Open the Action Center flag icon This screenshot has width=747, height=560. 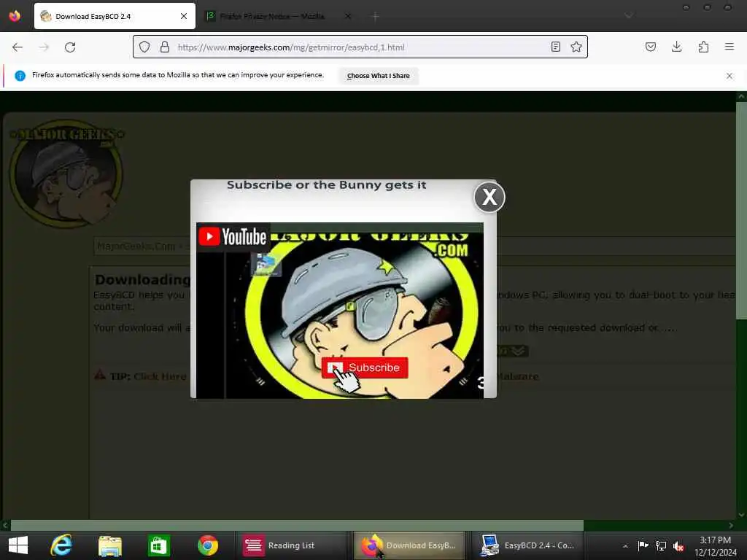[x=643, y=545]
